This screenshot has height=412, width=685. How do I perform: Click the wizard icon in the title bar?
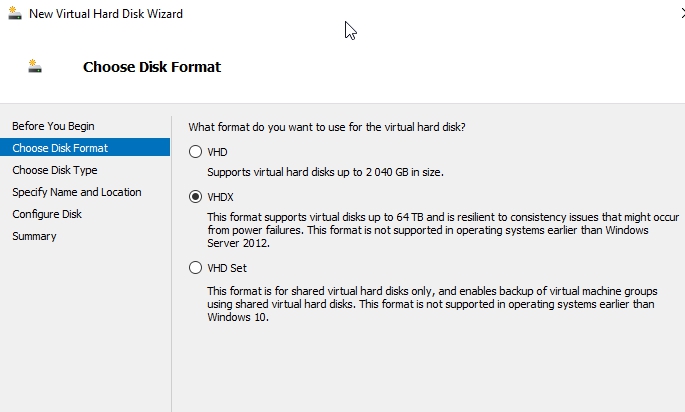15,14
